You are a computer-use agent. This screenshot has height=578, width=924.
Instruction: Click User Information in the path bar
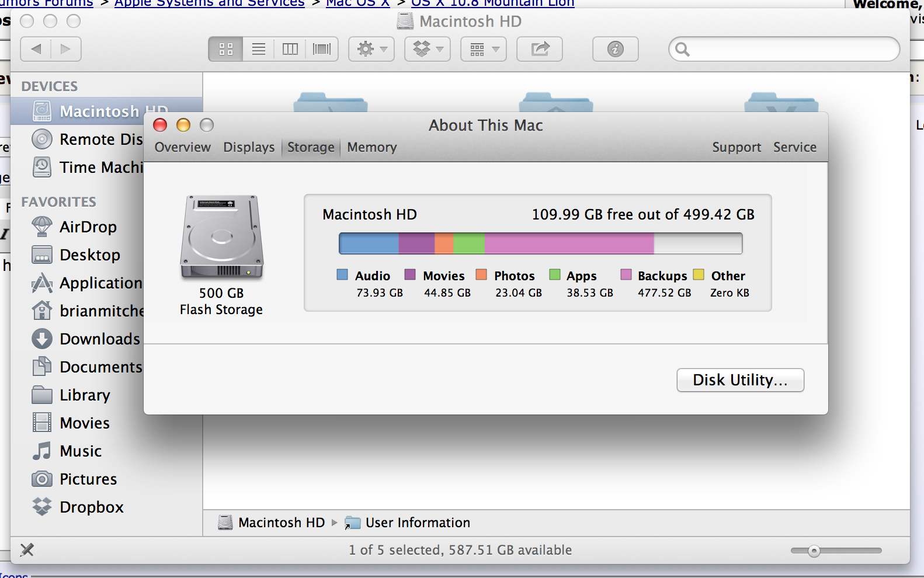click(x=408, y=523)
